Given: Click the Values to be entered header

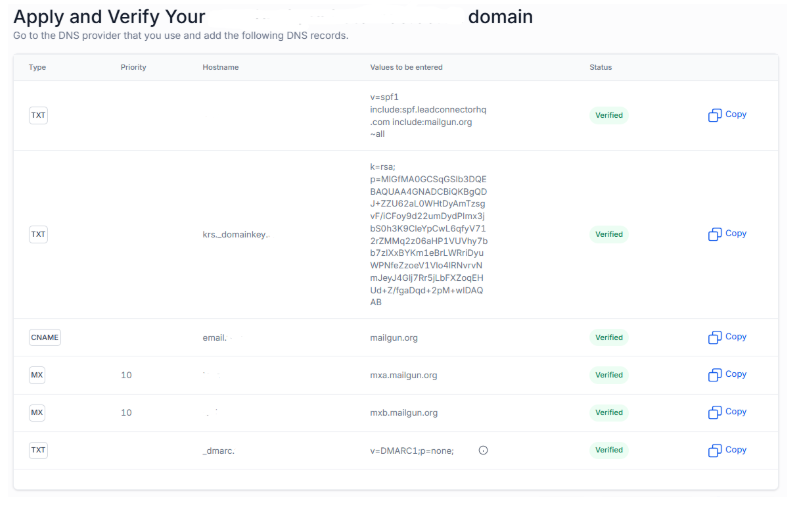Looking at the screenshot, I should (407, 67).
